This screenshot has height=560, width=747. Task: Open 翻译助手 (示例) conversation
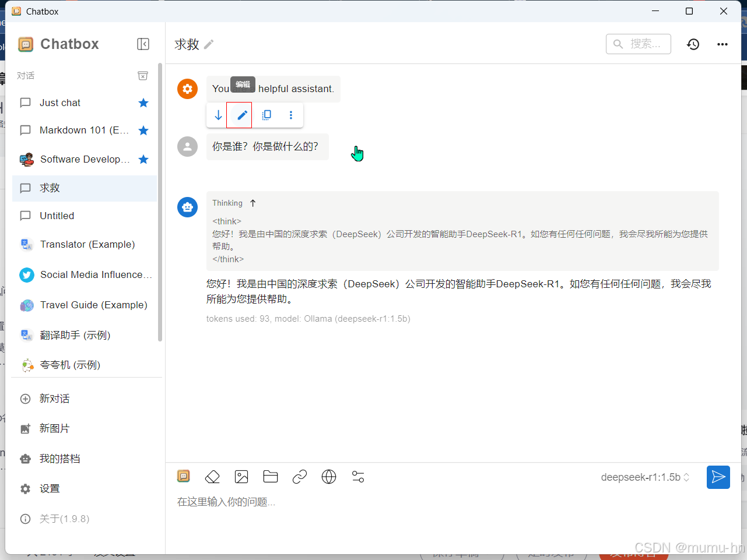(85, 335)
